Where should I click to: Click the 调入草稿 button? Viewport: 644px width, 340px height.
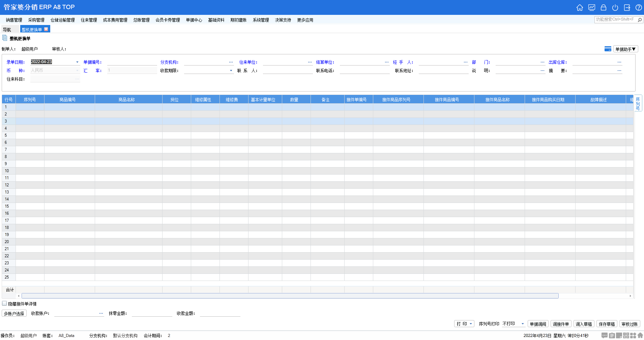(x=584, y=324)
